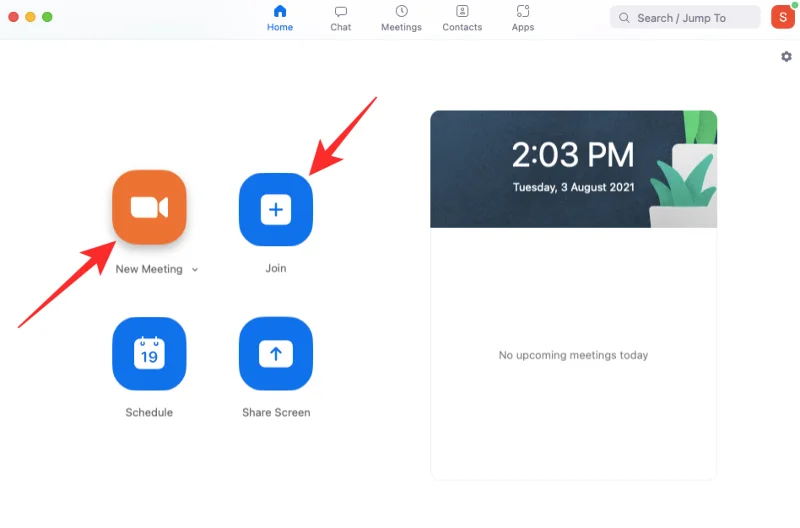The height and width of the screenshot is (528, 800).
Task: Expand the New Meeting dropdown chevron
Action: tap(195, 270)
